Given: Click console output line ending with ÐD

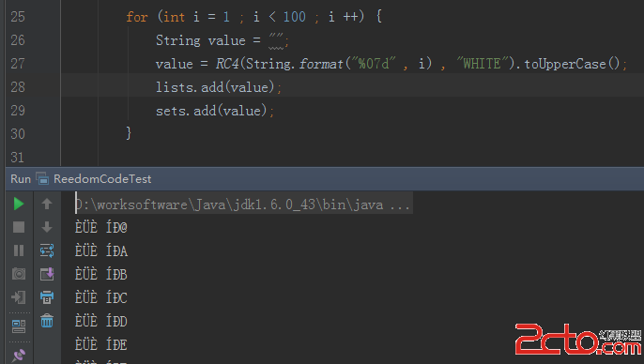Looking at the screenshot, I should pyautogui.click(x=101, y=321).
